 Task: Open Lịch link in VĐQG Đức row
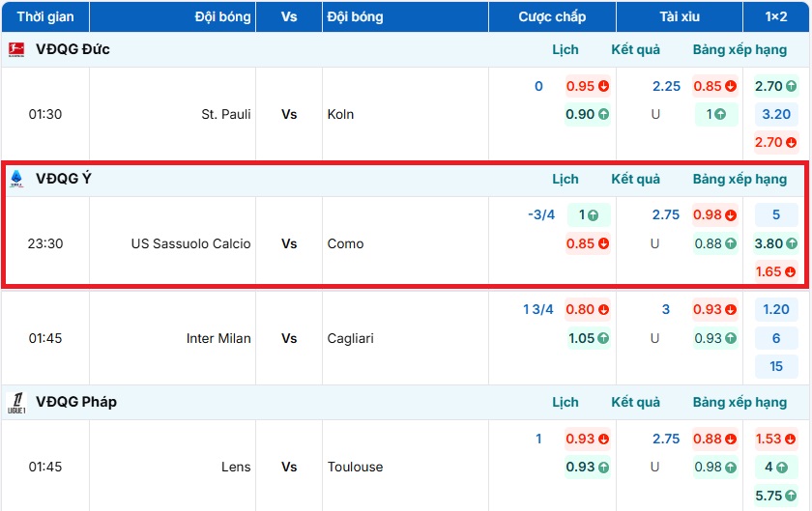tap(565, 49)
